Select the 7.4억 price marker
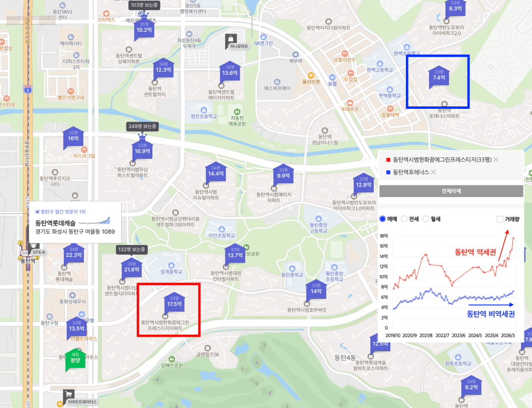 point(439,76)
